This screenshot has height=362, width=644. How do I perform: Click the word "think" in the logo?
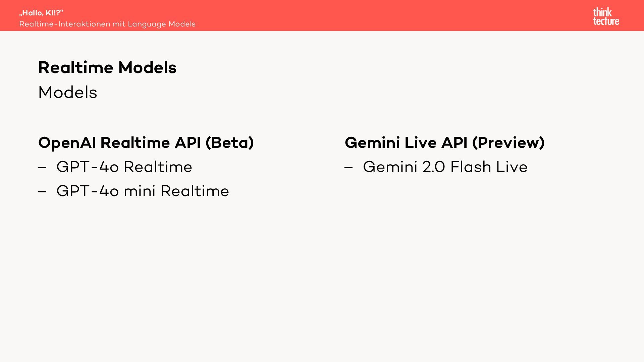[x=602, y=12]
